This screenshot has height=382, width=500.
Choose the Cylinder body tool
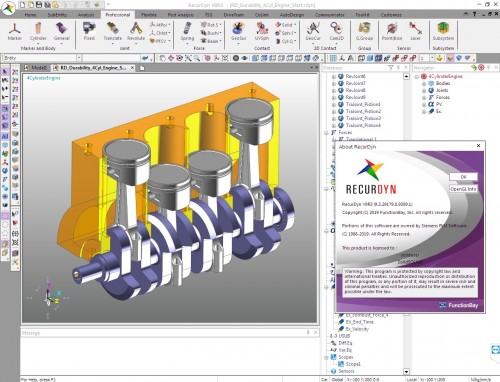pyautogui.click(x=38, y=31)
